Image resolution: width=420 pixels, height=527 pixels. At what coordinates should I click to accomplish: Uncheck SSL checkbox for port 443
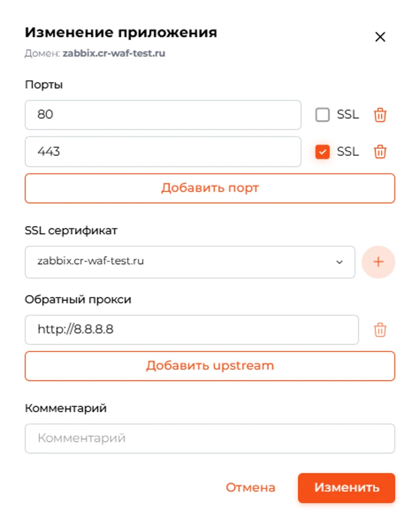coord(322,152)
